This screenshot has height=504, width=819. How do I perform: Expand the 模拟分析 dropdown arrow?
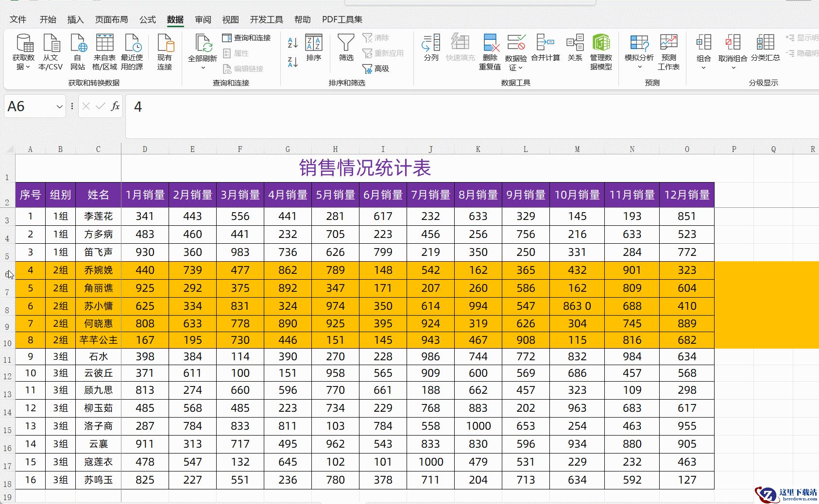[x=639, y=67]
